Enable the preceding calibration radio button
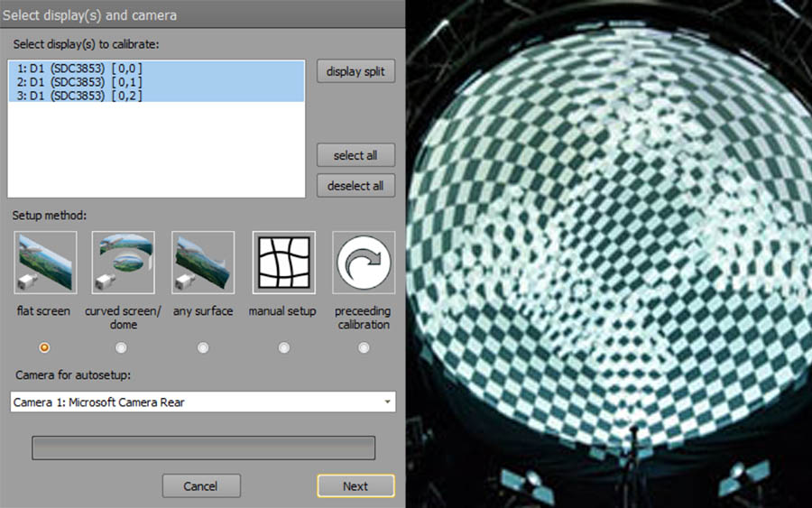812x508 pixels. point(364,347)
